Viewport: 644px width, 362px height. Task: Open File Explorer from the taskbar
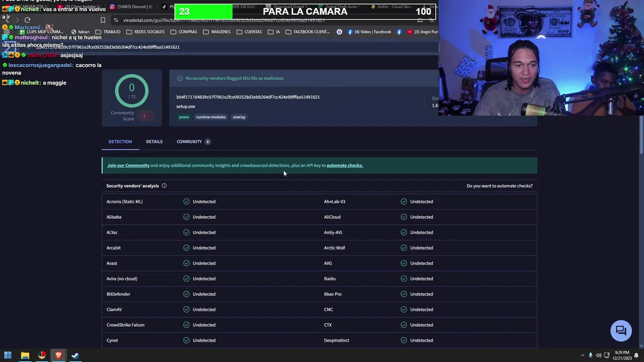pos(25,355)
